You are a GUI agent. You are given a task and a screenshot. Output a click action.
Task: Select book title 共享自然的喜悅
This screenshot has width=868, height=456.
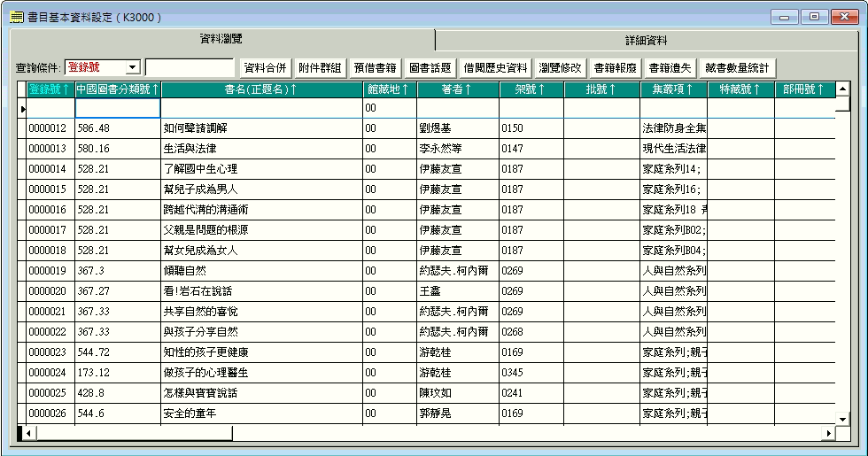(200, 312)
